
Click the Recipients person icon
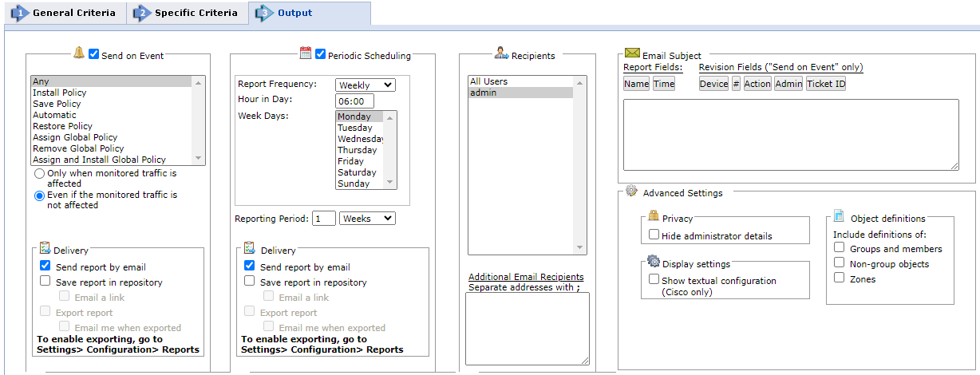(x=501, y=53)
